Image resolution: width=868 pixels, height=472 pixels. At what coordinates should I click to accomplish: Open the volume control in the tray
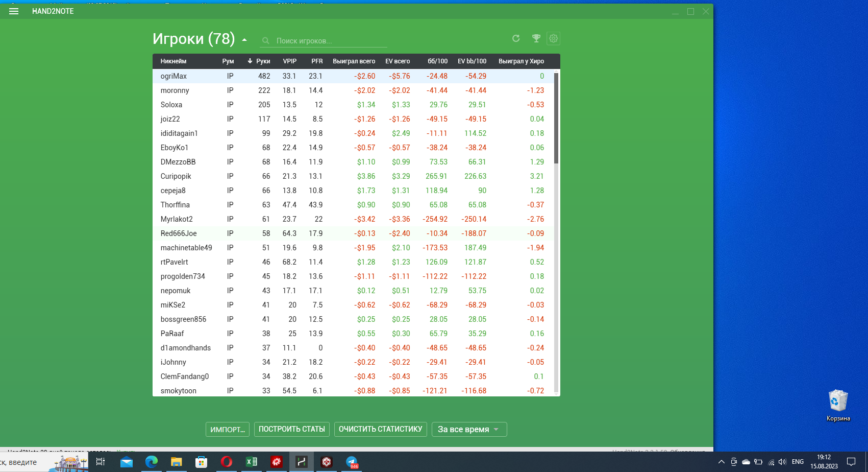(783, 462)
